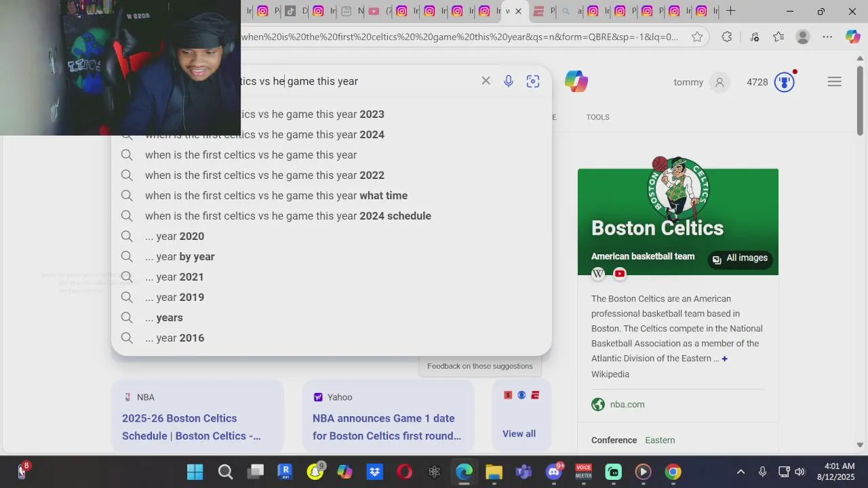
Task: Open File Explorer from the taskbar
Action: (x=494, y=472)
